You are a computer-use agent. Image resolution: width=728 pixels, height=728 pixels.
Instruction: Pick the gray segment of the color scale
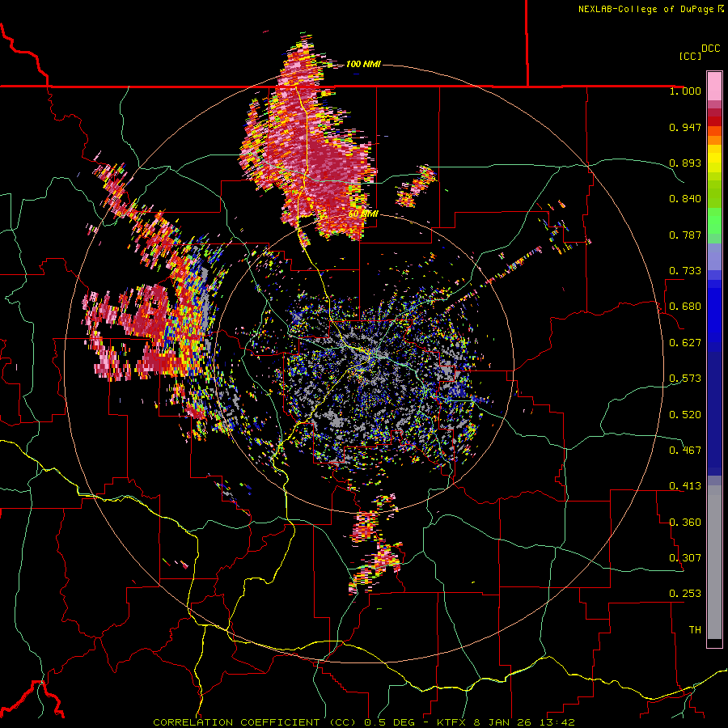pos(714,562)
